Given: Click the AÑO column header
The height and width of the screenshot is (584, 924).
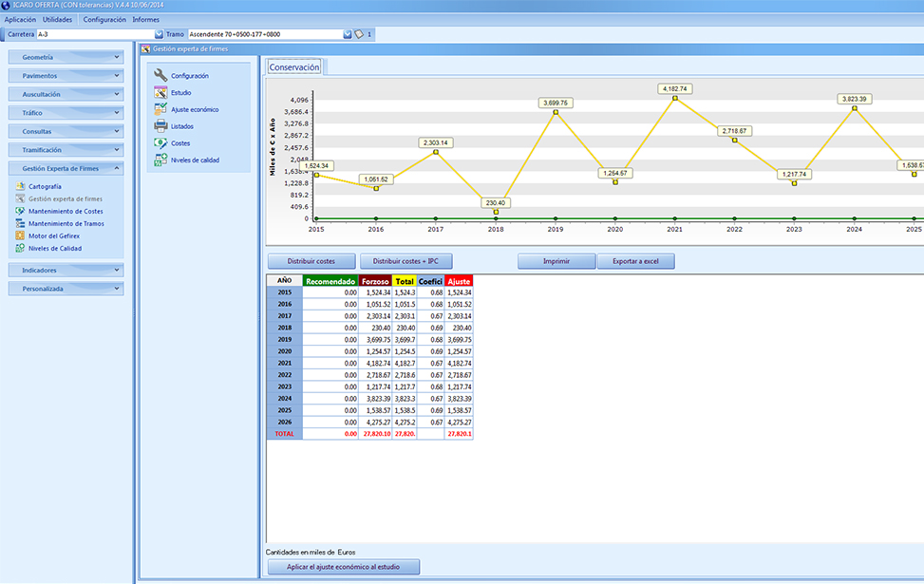Looking at the screenshot, I should click(x=285, y=281).
